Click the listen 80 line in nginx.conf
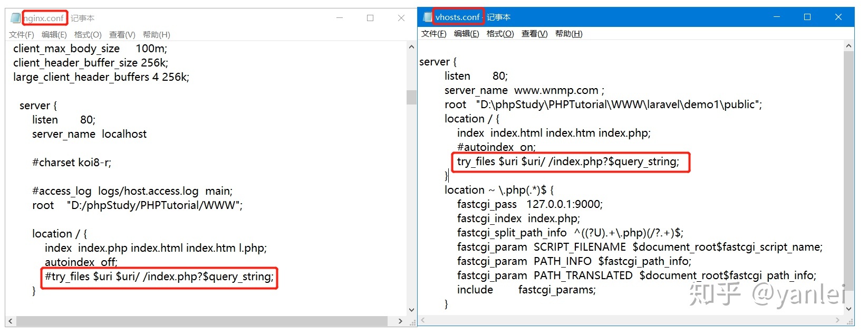The height and width of the screenshot is (333, 868). tap(64, 120)
